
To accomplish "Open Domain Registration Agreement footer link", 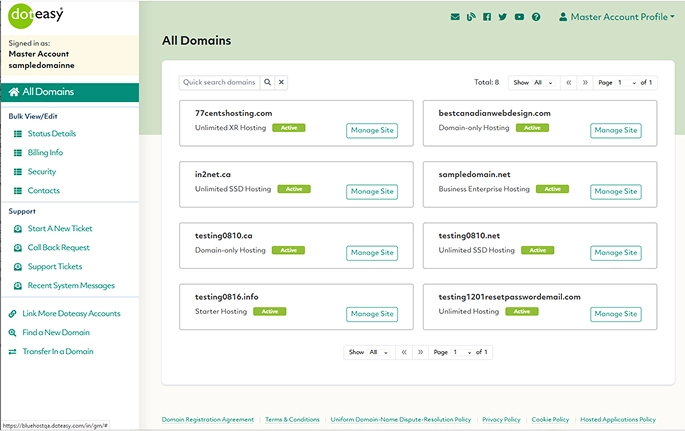I will (208, 420).
